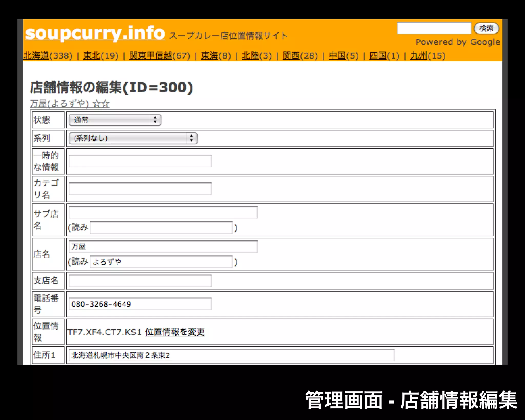Select the サブ店名 name input

(x=163, y=212)
